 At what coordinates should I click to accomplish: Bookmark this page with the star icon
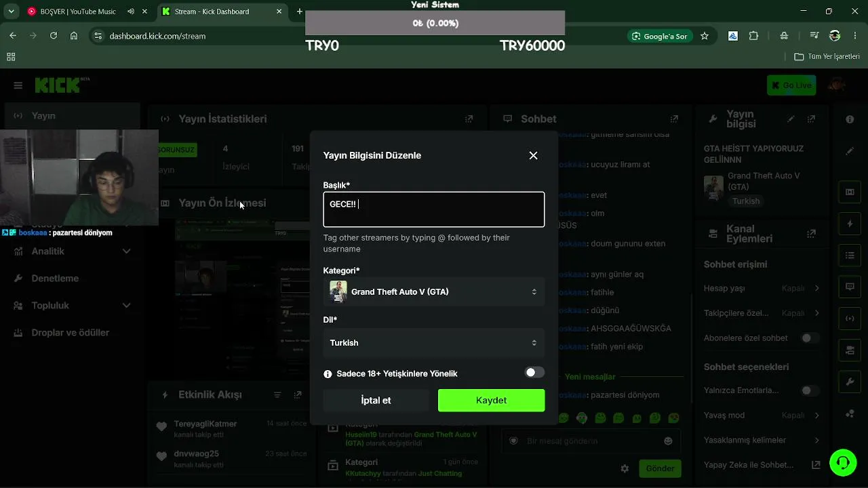(x=705, y=36)
